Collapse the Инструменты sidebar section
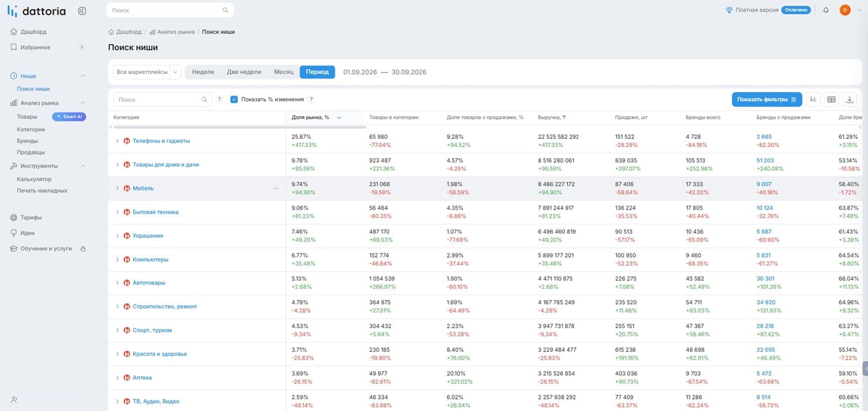Image resolution: width=868 pixels, height=411 pixels. (x=83, y=166)
